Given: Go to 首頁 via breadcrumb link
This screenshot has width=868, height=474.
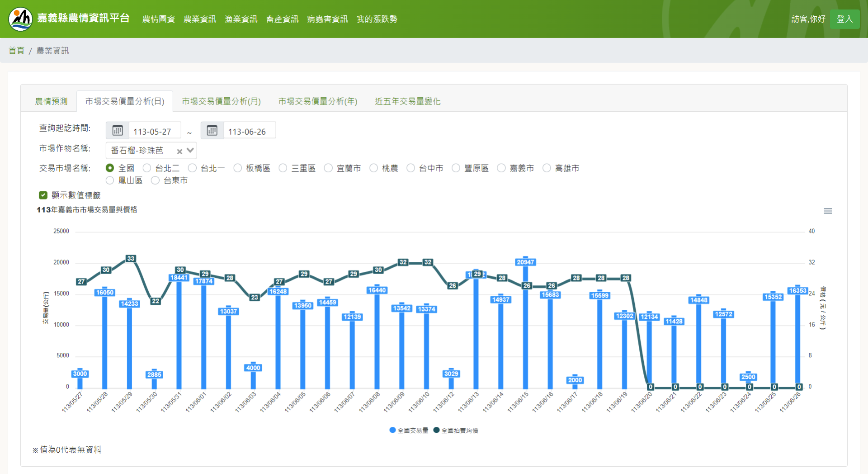Looking at the screenshot, I should (16, 51).
